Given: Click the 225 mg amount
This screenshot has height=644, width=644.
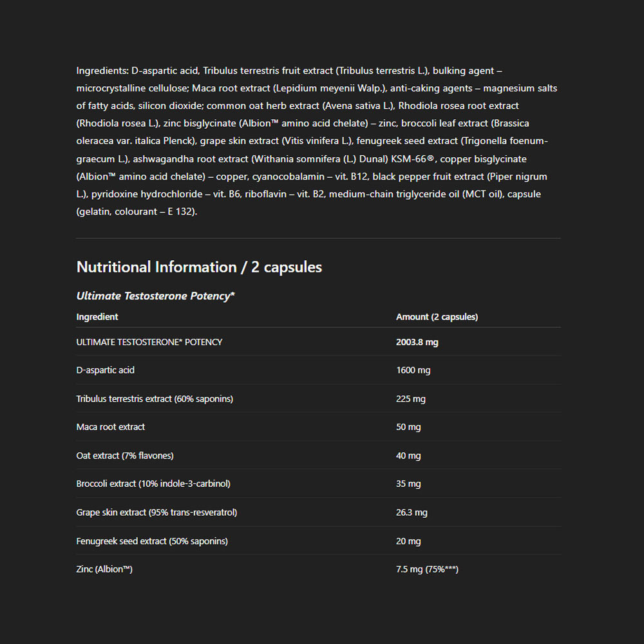Looking at the screenshot, I should coord(410,399).
